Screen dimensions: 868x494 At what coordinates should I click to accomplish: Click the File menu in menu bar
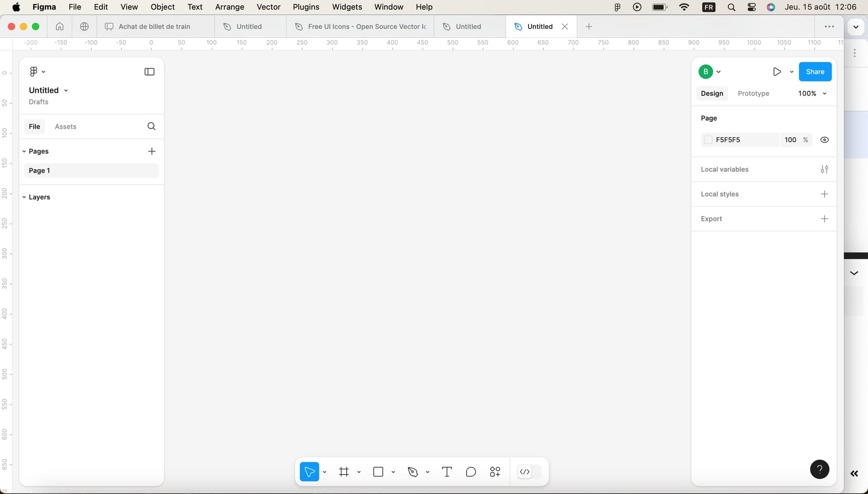coord(74,7)
